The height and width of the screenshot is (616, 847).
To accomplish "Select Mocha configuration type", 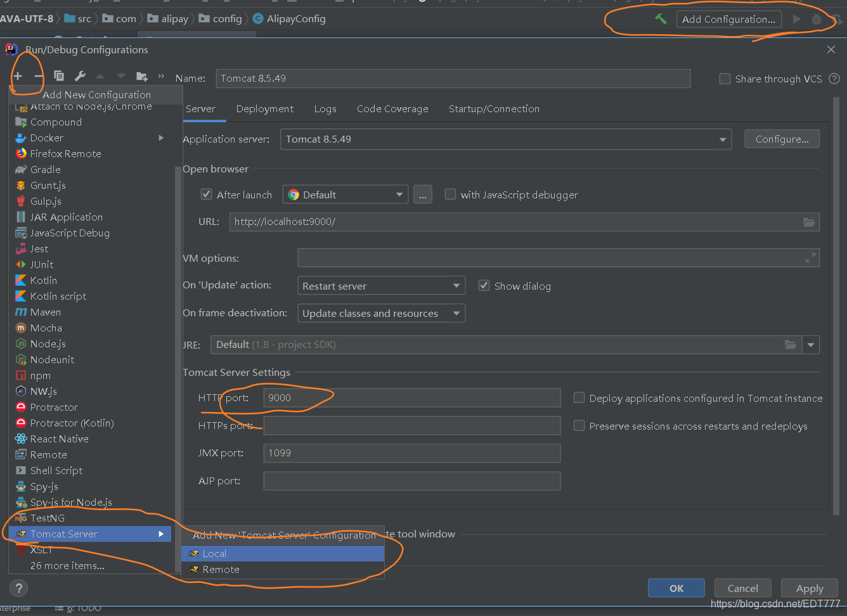I will 89,328.
